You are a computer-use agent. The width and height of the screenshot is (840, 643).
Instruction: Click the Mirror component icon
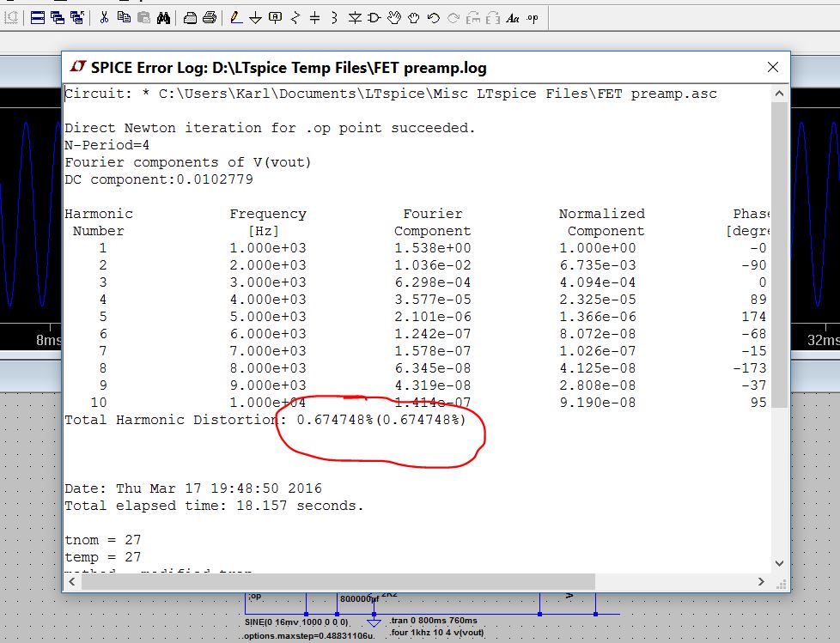pyautogui.click(x=493, y=18)
